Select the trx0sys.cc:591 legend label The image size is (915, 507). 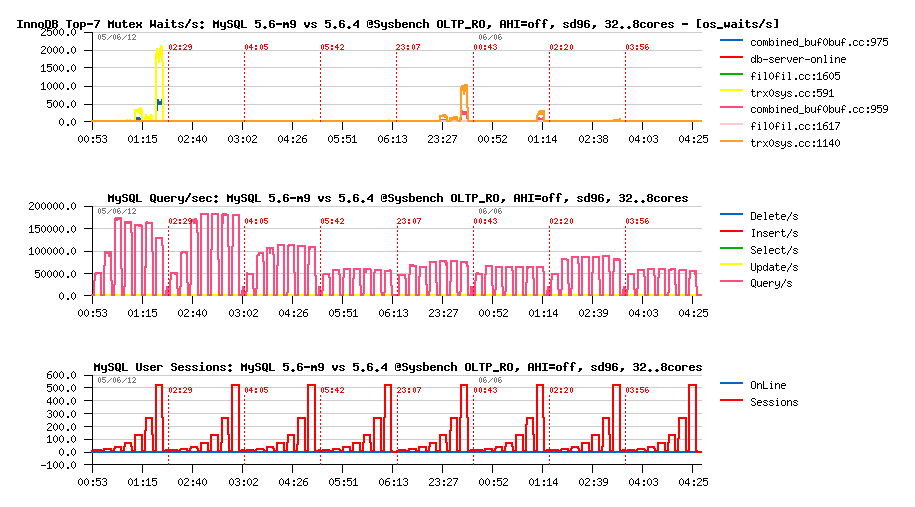[x=792, y=93]
